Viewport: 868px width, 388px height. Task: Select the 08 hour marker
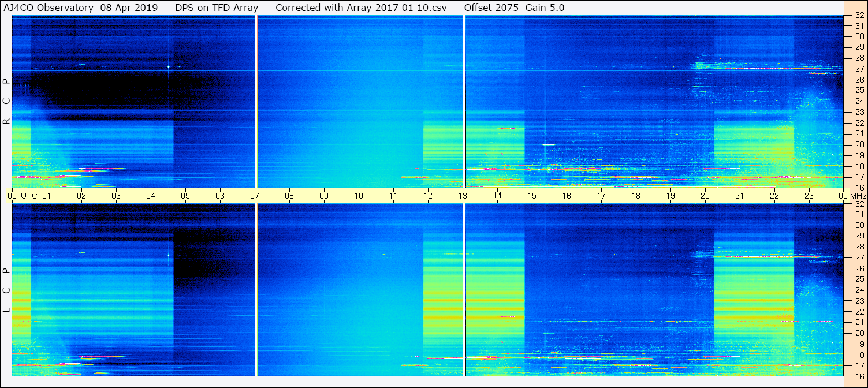pos(289,196)
